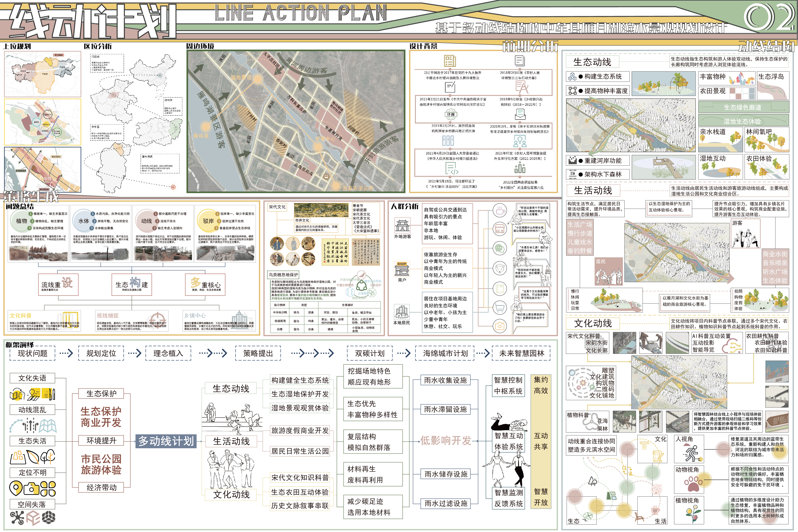This screenshot has width=798, height=532.
Task: Click the 低影响开发 pink text
Action: click(446, 441)
